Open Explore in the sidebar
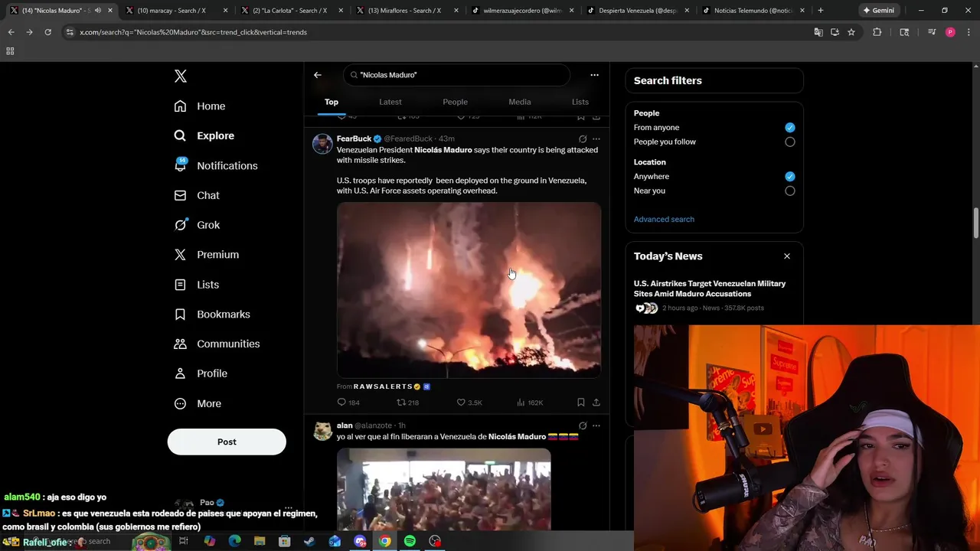 pyautogui.click(x=204, y=135)
